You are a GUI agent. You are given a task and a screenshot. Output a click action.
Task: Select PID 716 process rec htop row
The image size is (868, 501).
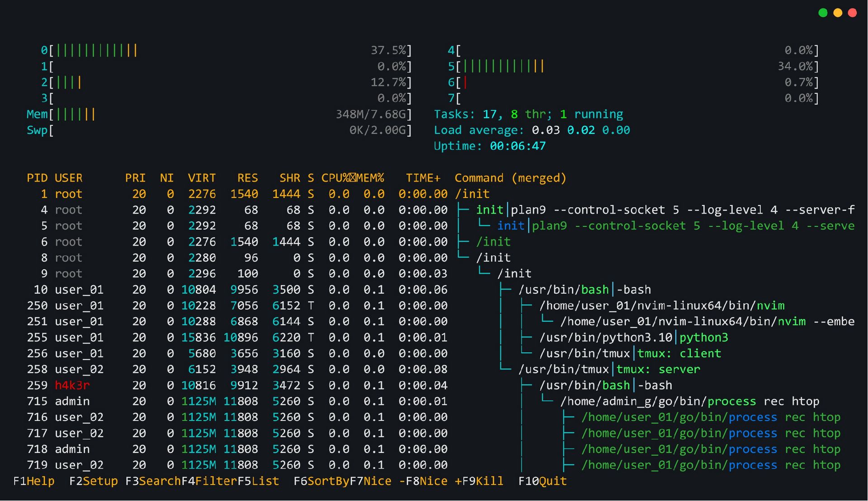click(434, 417)
